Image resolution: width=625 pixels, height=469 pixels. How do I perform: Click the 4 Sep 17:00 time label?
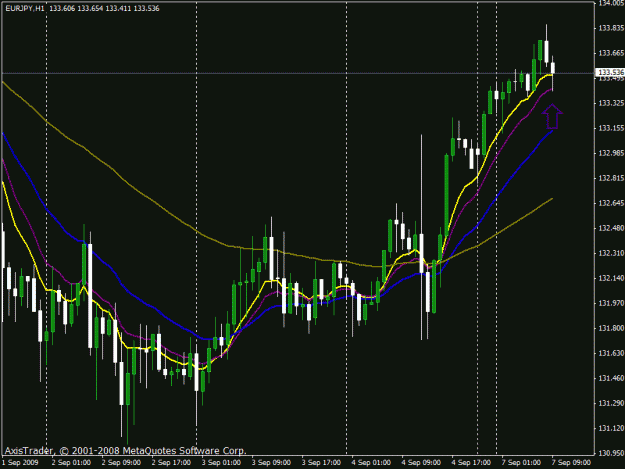[471, 463]
